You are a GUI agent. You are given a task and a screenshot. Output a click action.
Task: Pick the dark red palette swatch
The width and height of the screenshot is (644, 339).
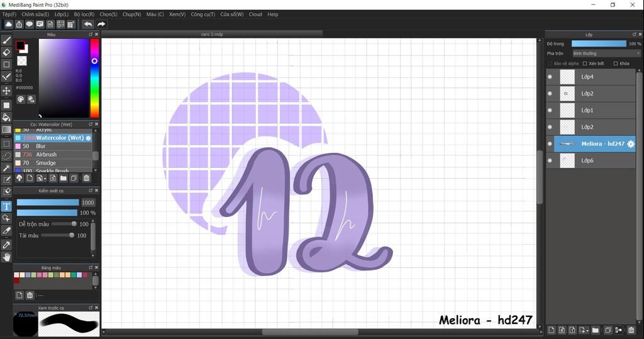(x=16, y=281)
